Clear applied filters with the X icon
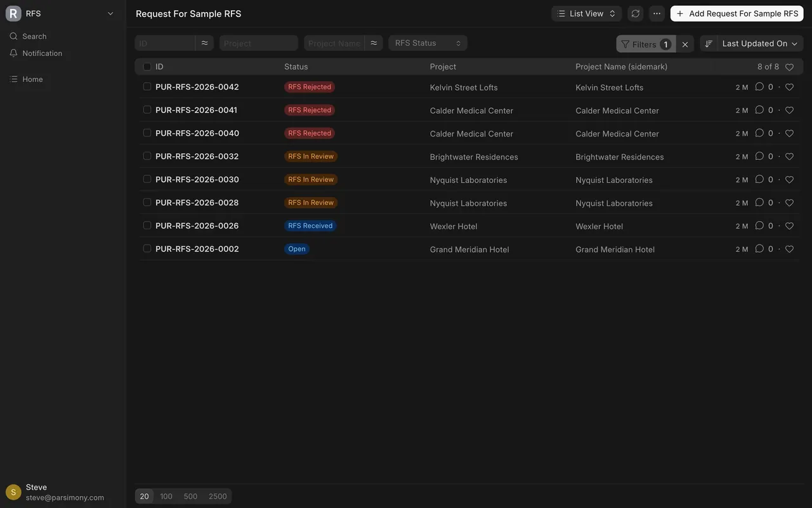The width and height of the screenshot is (812, 508). 685,44
